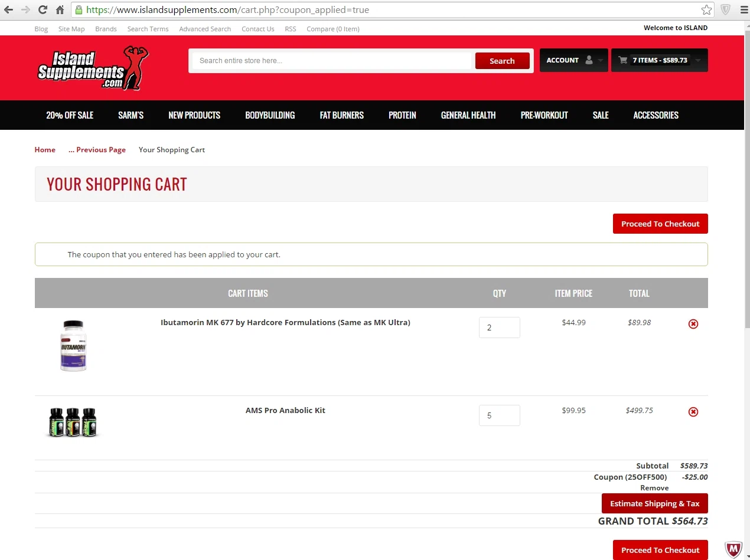This screenshot has height=560, width=750.
Task: Click the browser forward arrow
Action: (25, 9)
